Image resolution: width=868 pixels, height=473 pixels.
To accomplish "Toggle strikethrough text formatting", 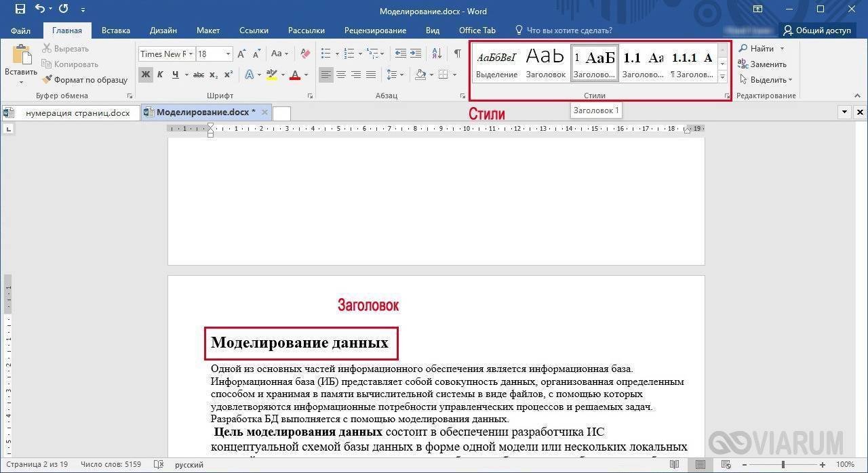I will coord(199,75).
